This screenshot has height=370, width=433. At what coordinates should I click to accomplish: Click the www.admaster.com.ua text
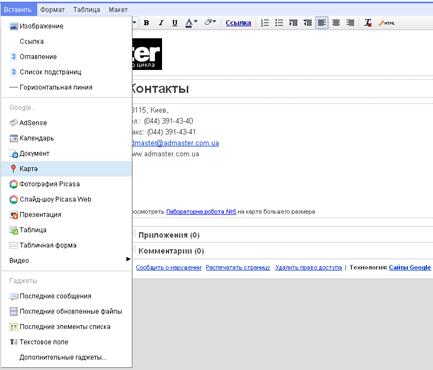pyautogui.click(x=166, y=154)
